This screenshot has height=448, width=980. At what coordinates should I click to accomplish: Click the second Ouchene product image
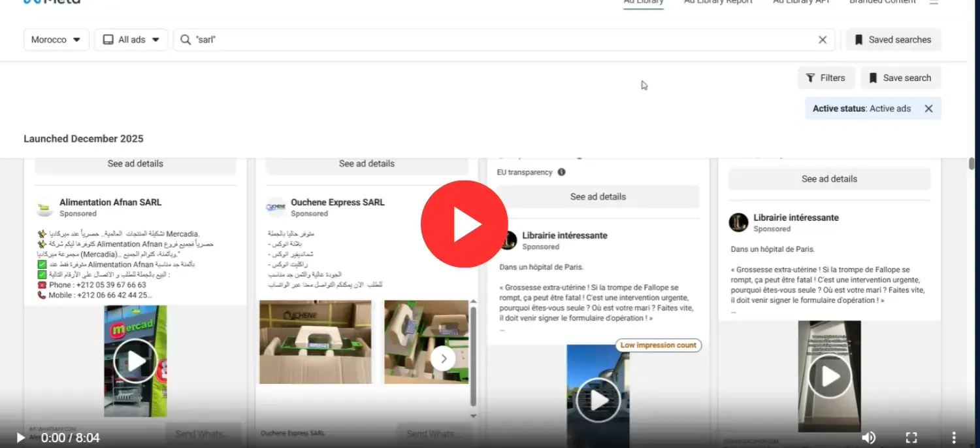(426, 342)
